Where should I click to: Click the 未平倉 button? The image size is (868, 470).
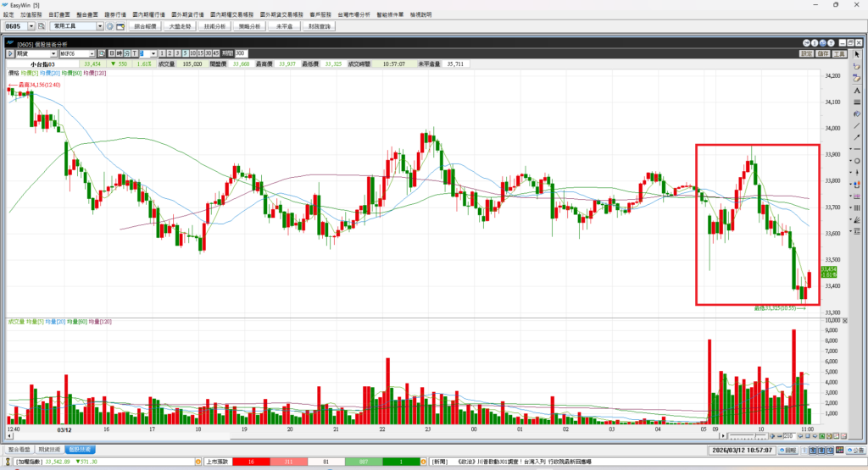coord(283,27)
